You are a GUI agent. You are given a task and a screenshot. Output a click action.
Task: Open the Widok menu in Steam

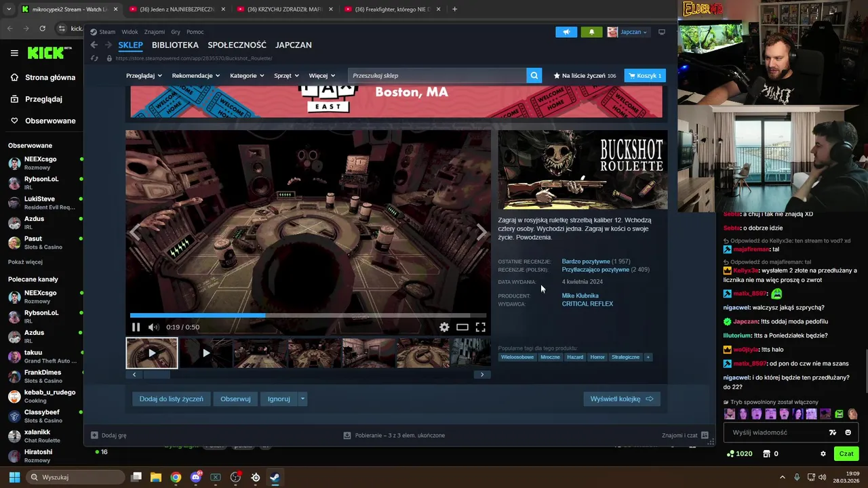point(130,32)
